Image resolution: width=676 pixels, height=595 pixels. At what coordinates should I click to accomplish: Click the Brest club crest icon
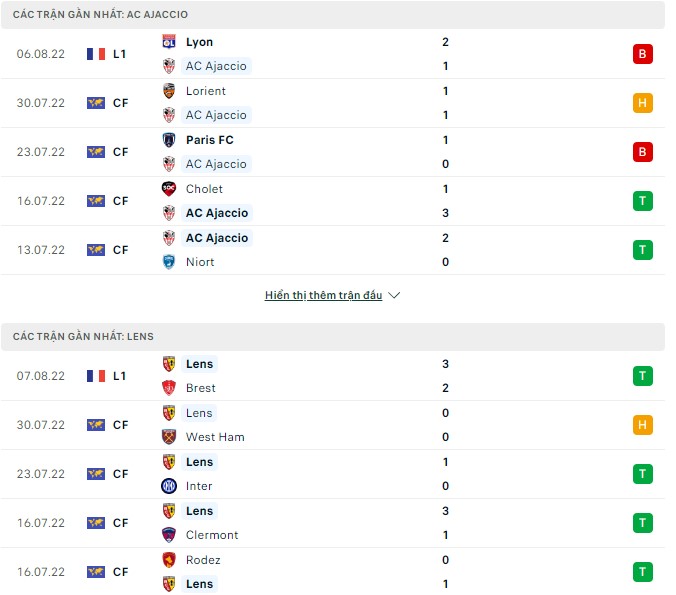click(x=169, y=388)
